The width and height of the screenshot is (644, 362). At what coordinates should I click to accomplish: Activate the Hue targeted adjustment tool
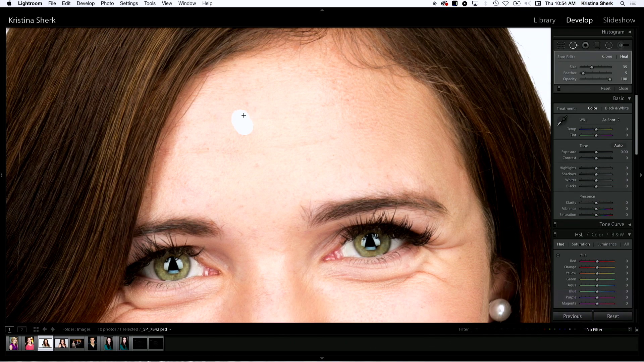558,255
